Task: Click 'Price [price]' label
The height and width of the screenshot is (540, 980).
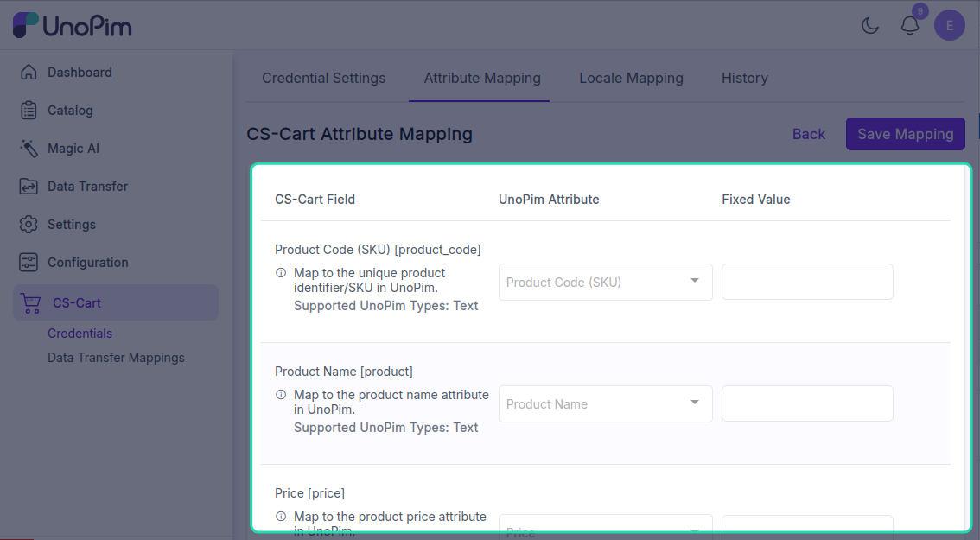Action: click(x=310, y=493)
